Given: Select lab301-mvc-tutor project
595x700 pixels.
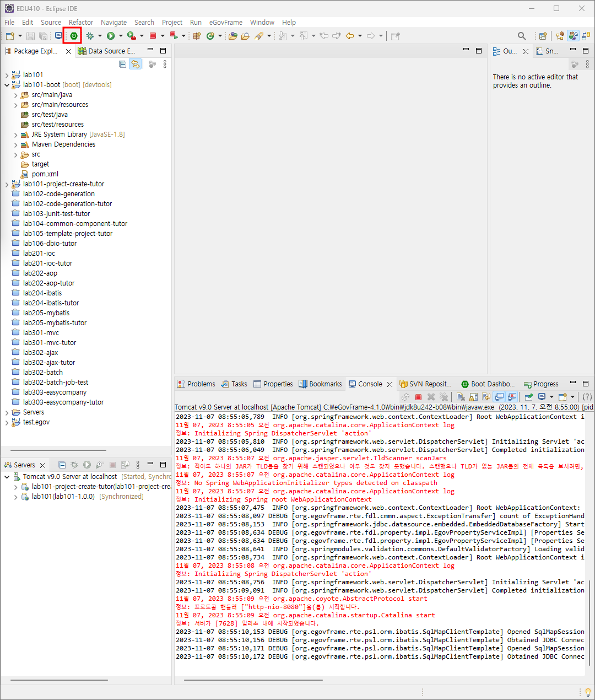Looking at the screenshot, I should (x=44, y=343).
